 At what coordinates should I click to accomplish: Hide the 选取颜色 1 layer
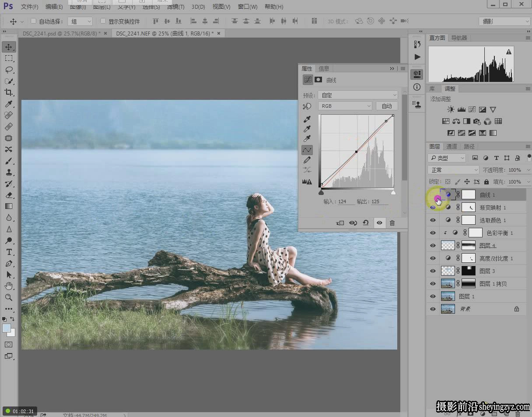tap(433, 220)
